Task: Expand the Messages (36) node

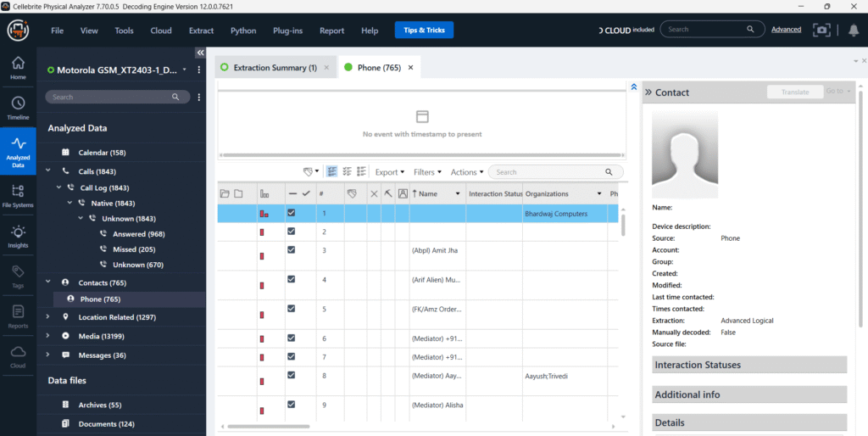Action: point(48,355)
